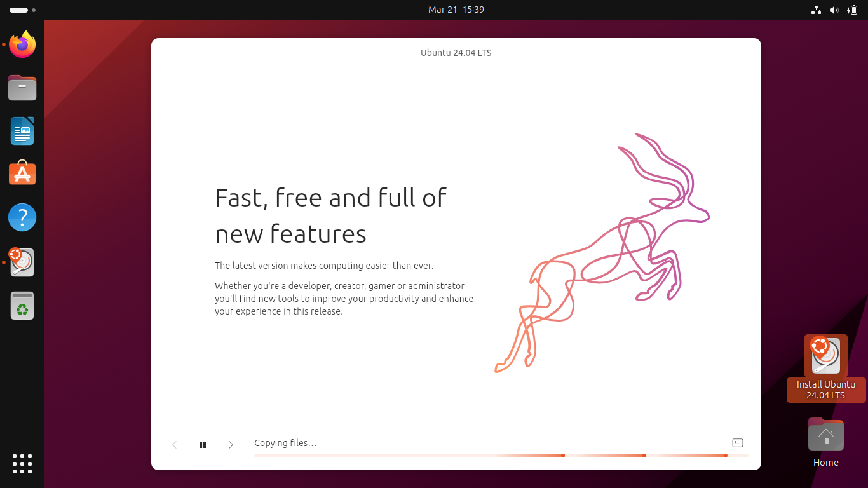
Task: Open the Help application in the dock
Action: coord(22,217)
